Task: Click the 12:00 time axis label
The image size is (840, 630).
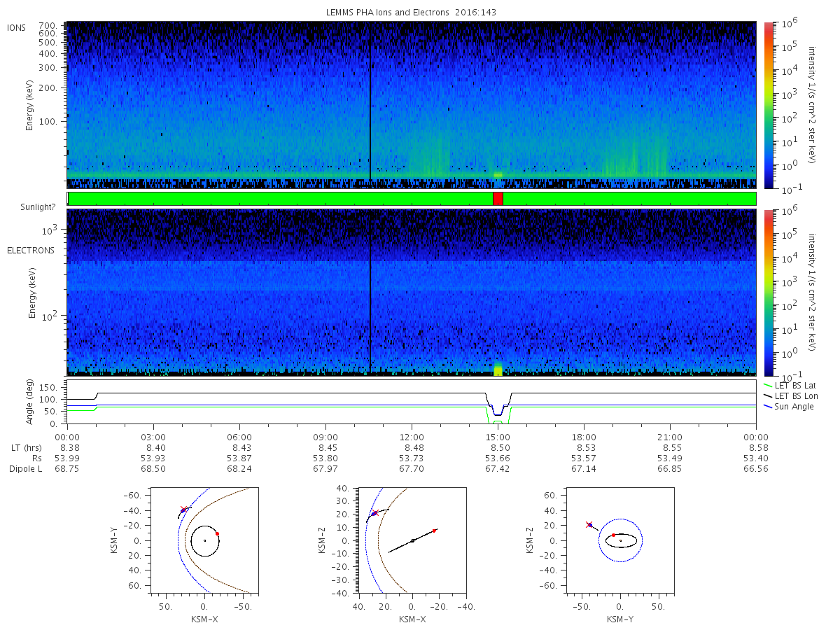Action: click(x=412, y=437)
